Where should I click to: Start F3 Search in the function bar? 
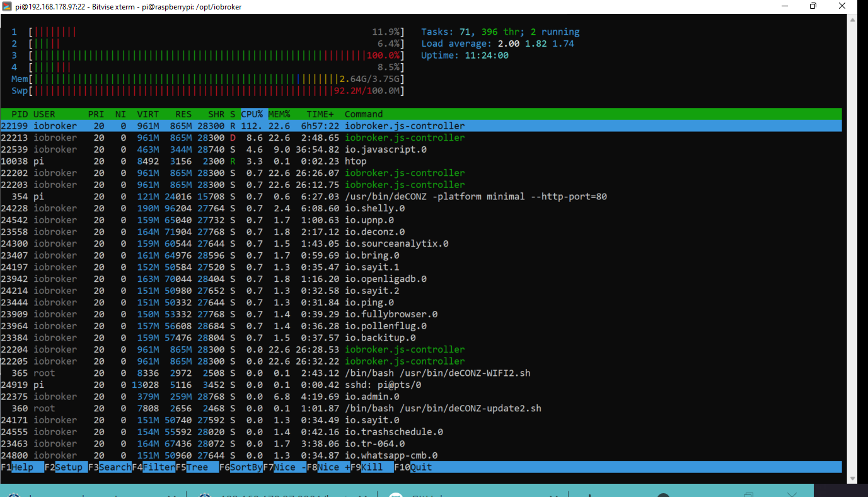110,467
